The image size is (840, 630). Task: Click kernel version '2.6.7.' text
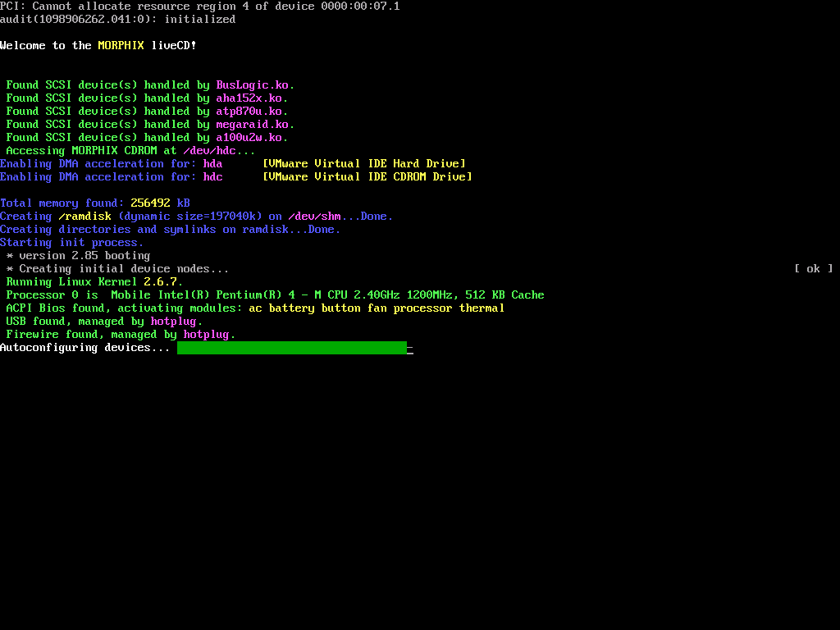(x=163, y=282)
